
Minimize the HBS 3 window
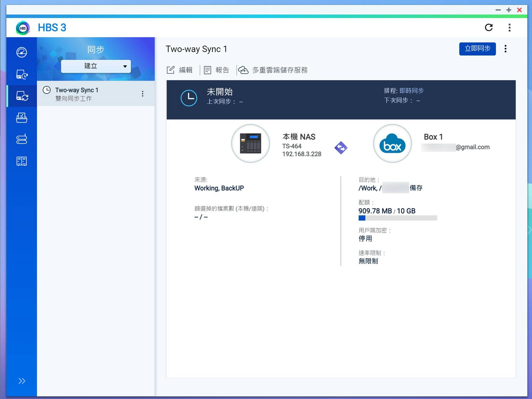(x=498, y=10)
